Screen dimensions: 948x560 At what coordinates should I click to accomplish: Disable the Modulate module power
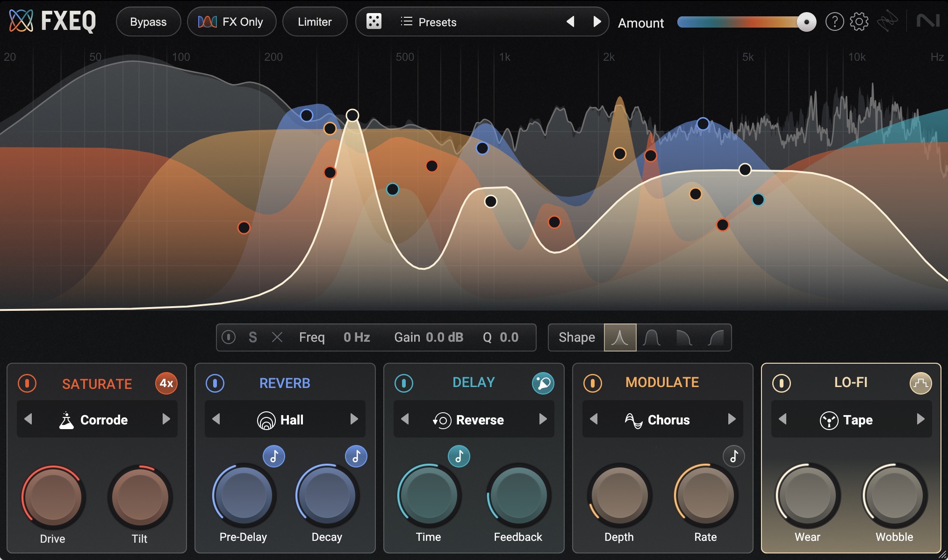[594, 383]
